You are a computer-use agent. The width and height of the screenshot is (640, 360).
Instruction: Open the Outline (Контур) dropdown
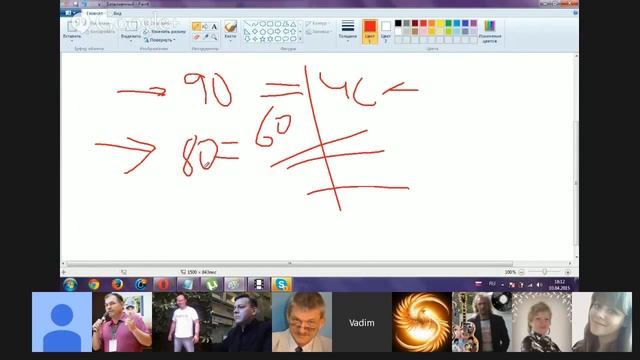318,24
